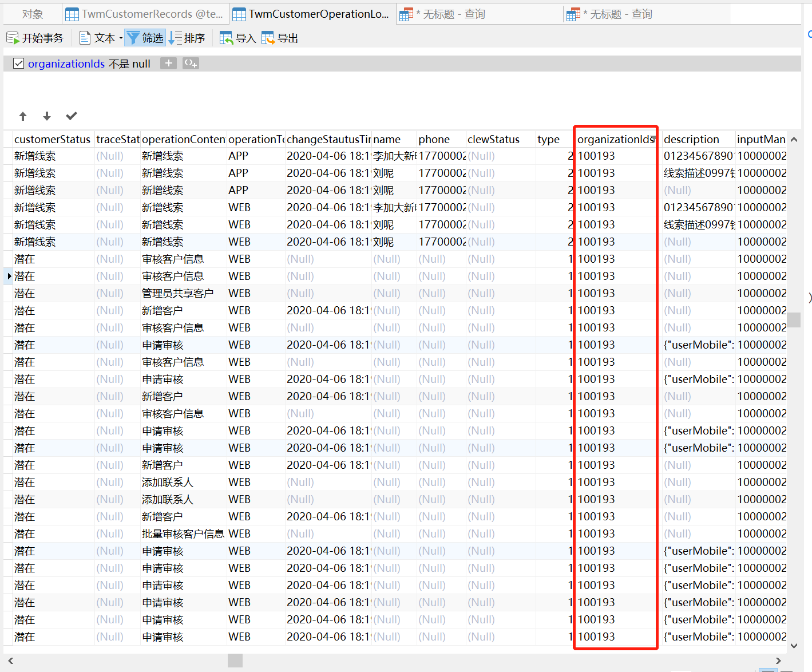The width and height of the screenshot is (812, 672).
Task: Expand the side panel chevron at right edge
Action: tap(809, 298)
